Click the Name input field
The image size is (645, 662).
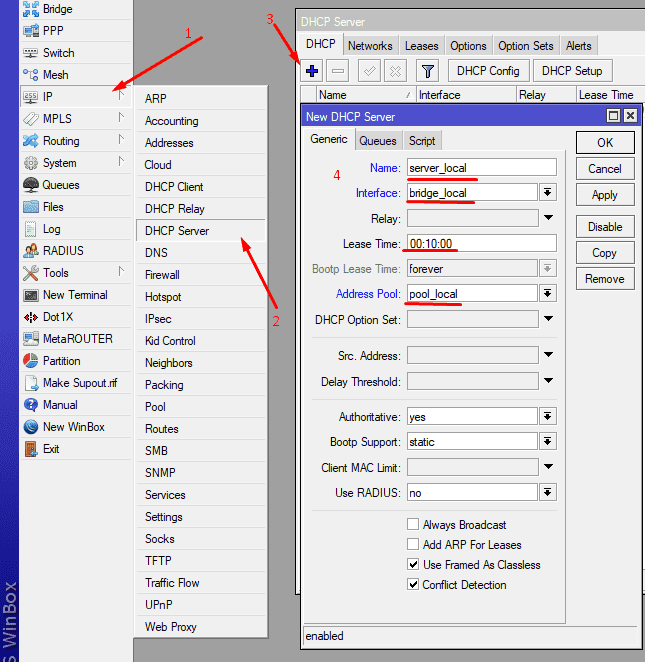coord(480,167)
